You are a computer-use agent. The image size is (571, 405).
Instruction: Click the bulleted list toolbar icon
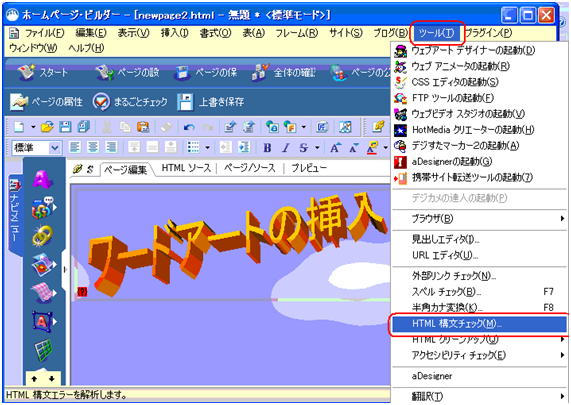[x=193, y=148]
